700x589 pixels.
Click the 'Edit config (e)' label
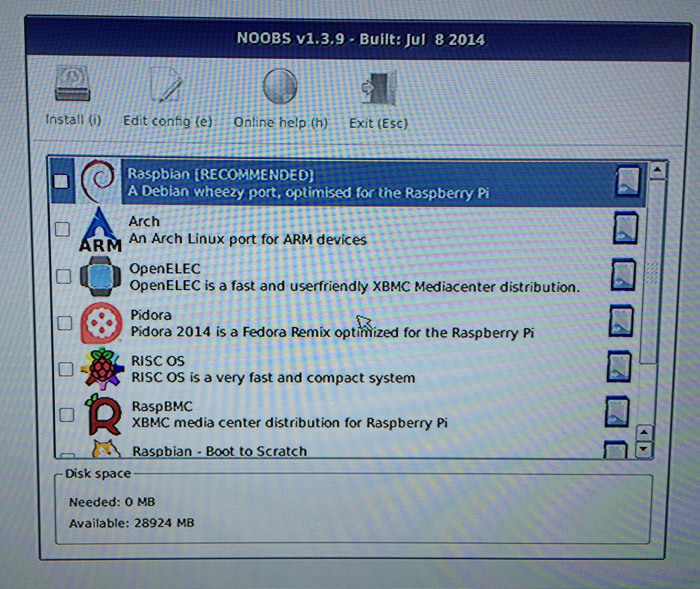point(167,121)
